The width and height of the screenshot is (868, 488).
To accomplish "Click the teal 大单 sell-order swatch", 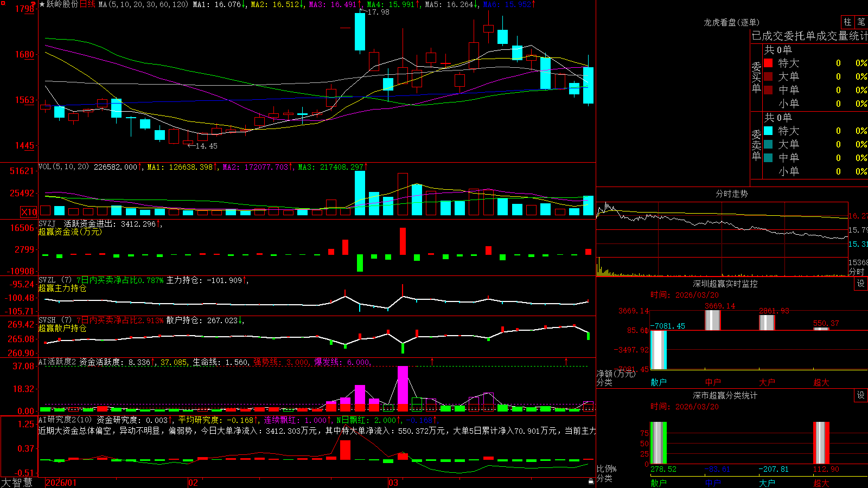I will coord(768,144).
